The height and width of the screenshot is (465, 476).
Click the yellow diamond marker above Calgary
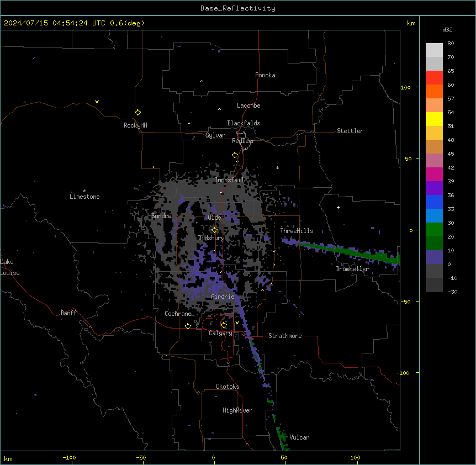pos(224,325)
